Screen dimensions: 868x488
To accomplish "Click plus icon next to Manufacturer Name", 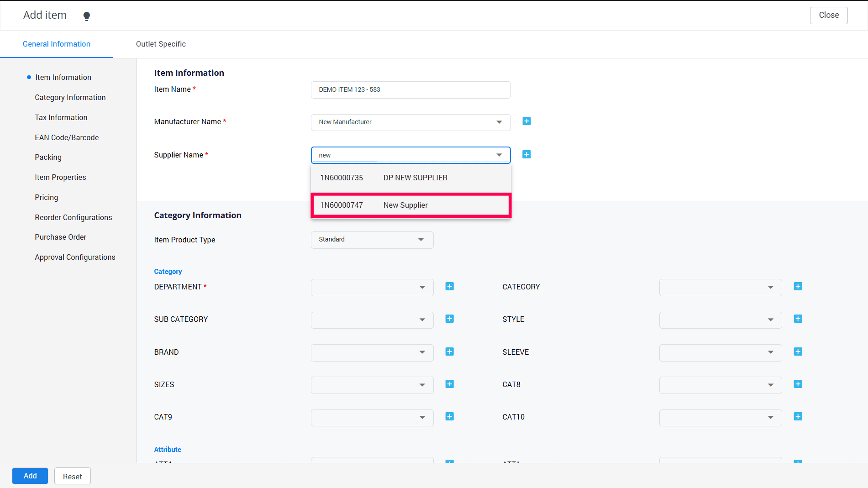I will (x=526, y=121).
